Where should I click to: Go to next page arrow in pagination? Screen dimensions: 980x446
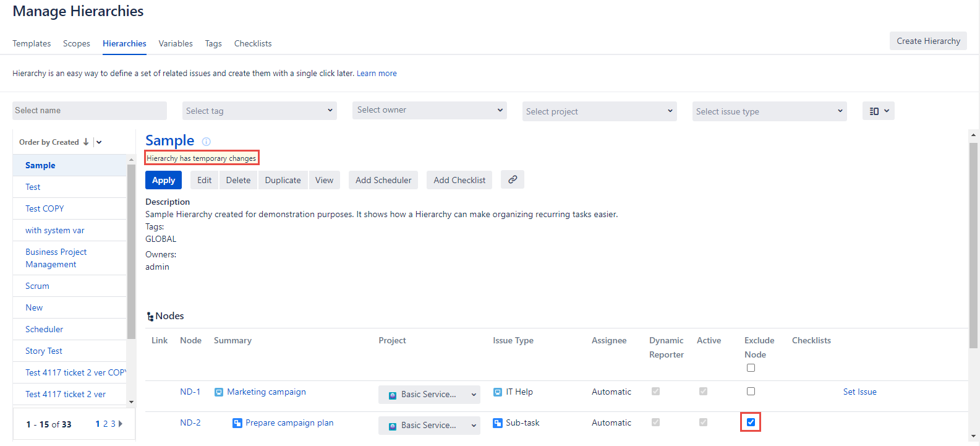coord(121,424)
